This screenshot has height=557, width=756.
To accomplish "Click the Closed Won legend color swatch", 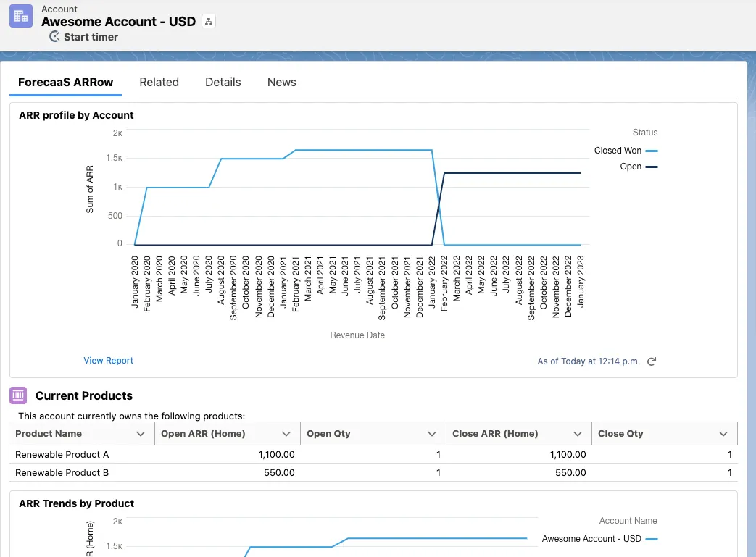I will pos(652,151).
